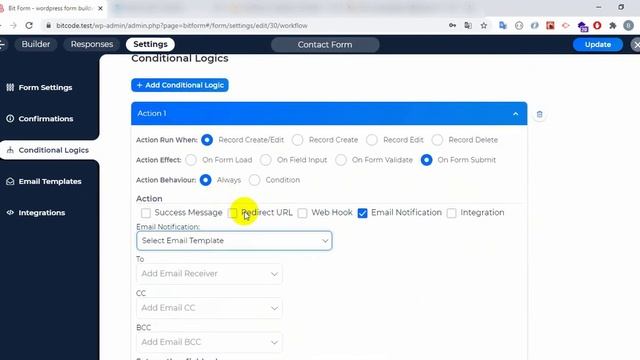Select On Form Load action effect

click(191, 160)
